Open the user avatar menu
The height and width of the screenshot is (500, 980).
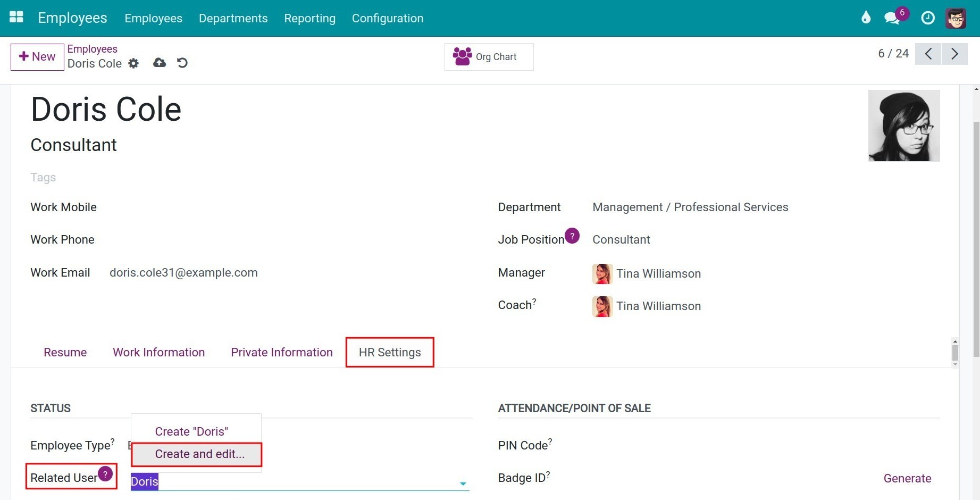[956, 18]
